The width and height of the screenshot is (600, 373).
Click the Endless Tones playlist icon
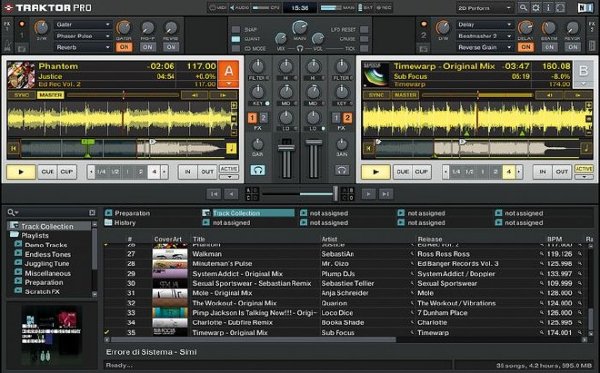point(18,254)
